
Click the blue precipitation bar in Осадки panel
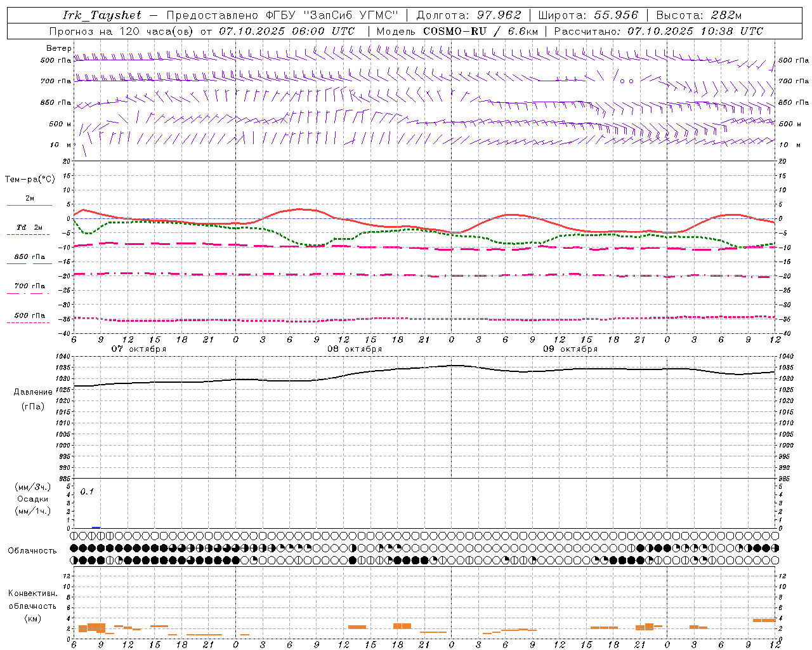point(96,527)
